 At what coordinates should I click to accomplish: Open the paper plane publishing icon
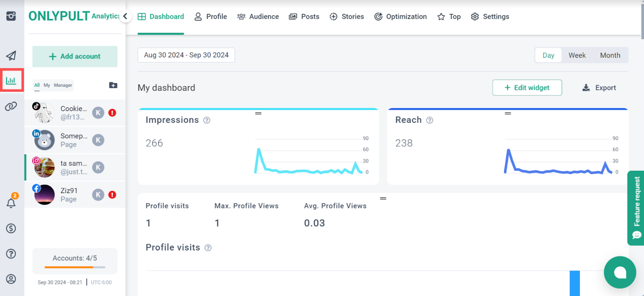[x=11, y=56]
